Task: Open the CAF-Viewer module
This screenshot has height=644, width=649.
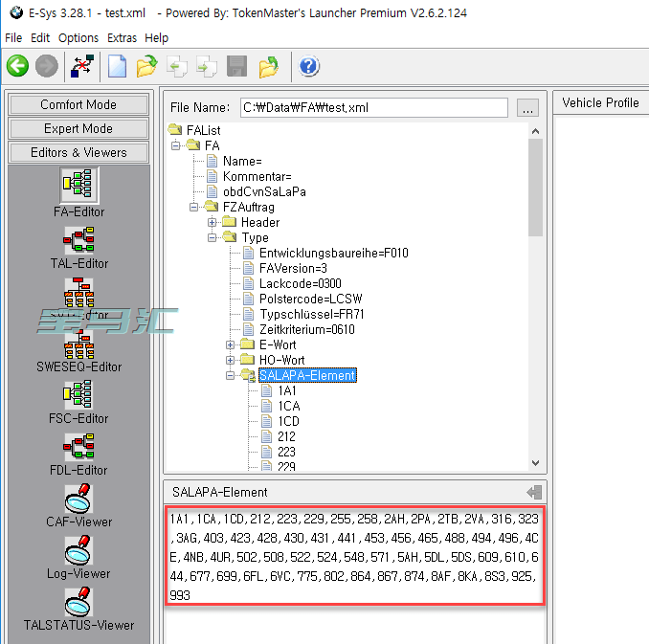Action: pyautogui.click(x=78, y=504)
